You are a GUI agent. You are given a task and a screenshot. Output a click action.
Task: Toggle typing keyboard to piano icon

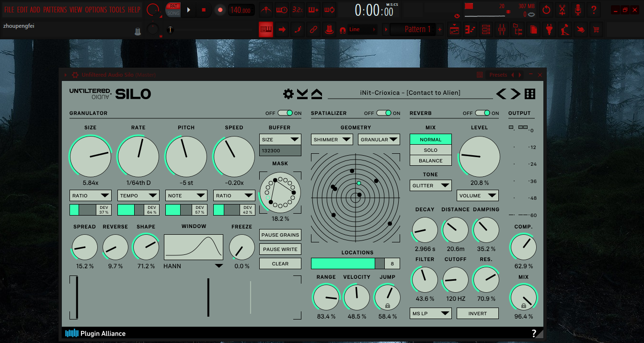pos(266,29)
